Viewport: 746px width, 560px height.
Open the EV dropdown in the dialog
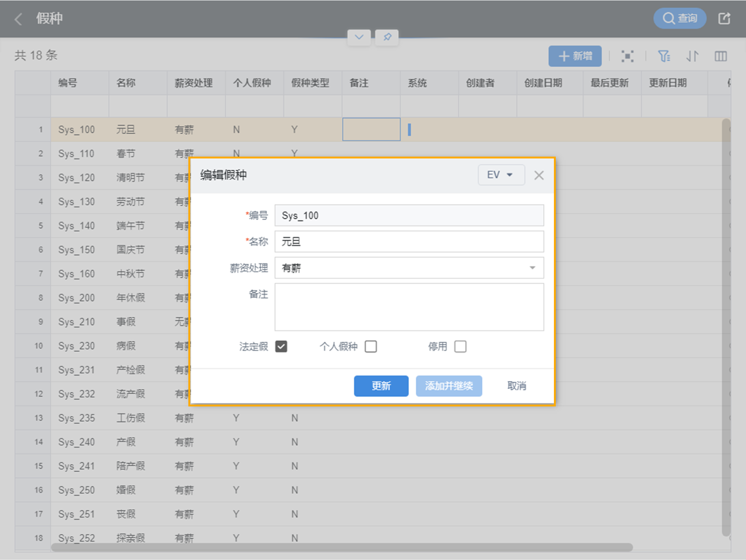pos(501,175)
